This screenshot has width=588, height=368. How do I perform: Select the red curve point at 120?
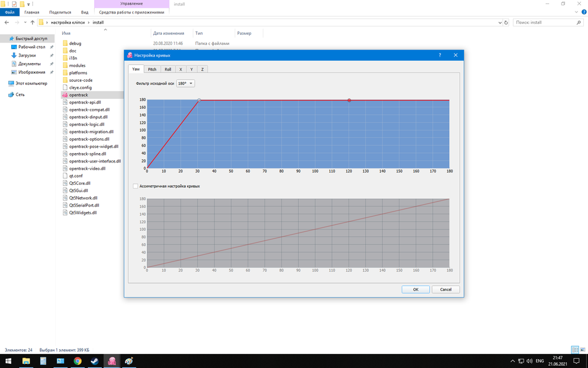pos(349,100)
